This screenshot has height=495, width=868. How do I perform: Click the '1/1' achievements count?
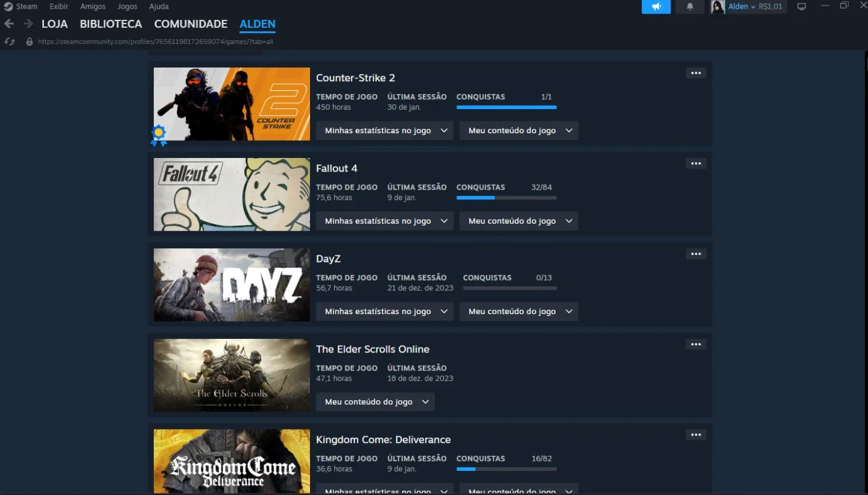click(546, 97)
